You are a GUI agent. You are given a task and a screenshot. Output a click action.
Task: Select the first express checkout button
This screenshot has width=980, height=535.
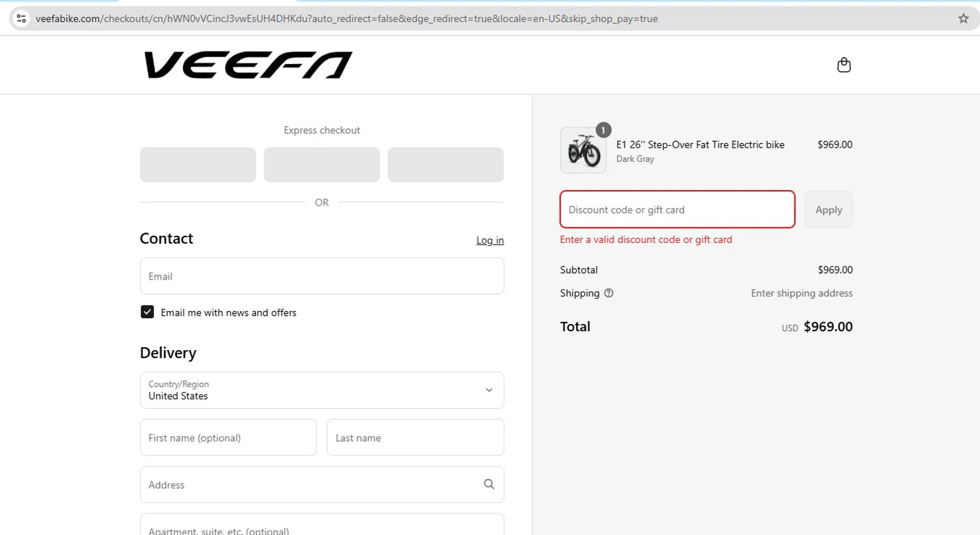point(198,165)
